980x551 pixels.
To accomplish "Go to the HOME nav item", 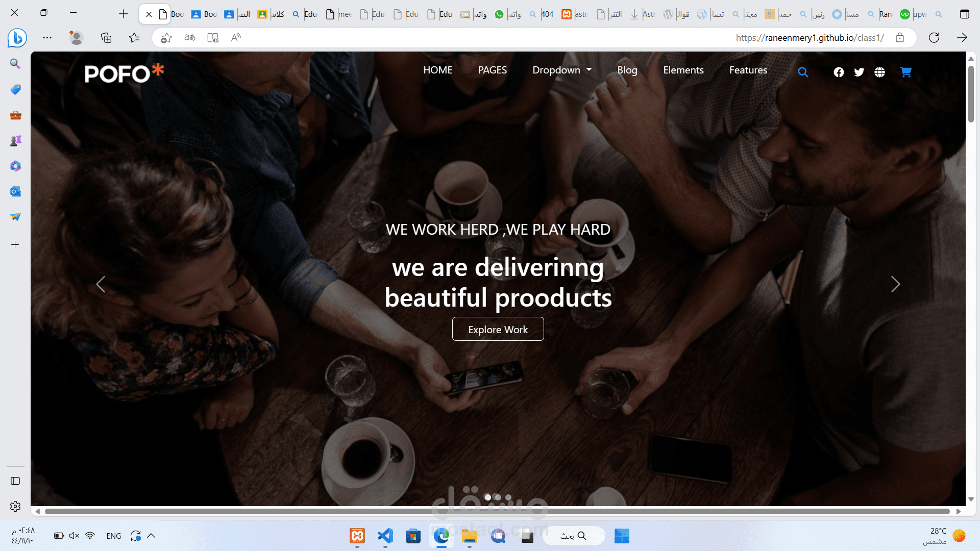I will (438, 70).
